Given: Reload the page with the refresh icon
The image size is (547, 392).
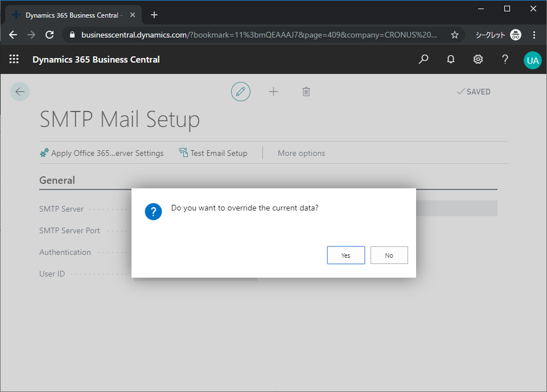Looking at the screenshot, I should [x=50, y=35].
